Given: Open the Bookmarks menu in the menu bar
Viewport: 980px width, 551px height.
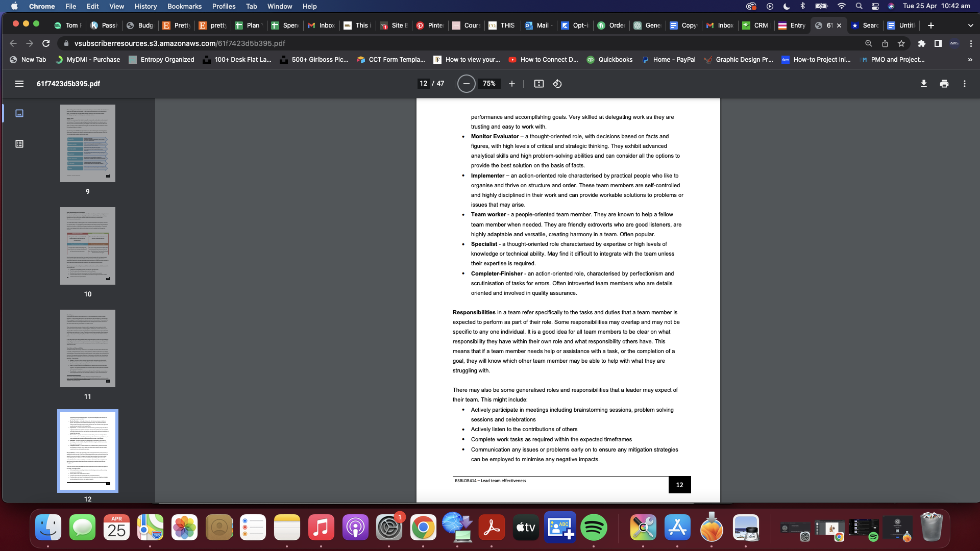Looking at the screenshot, I should coord(184,6).
